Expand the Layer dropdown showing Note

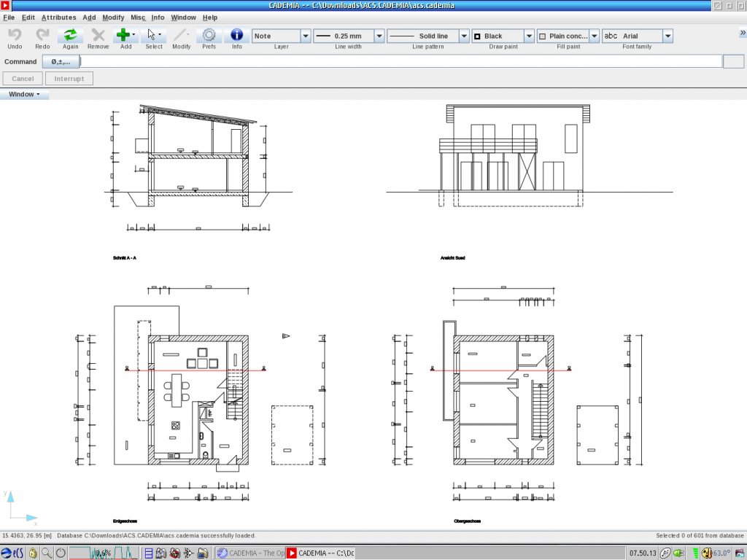pos(306,36)
